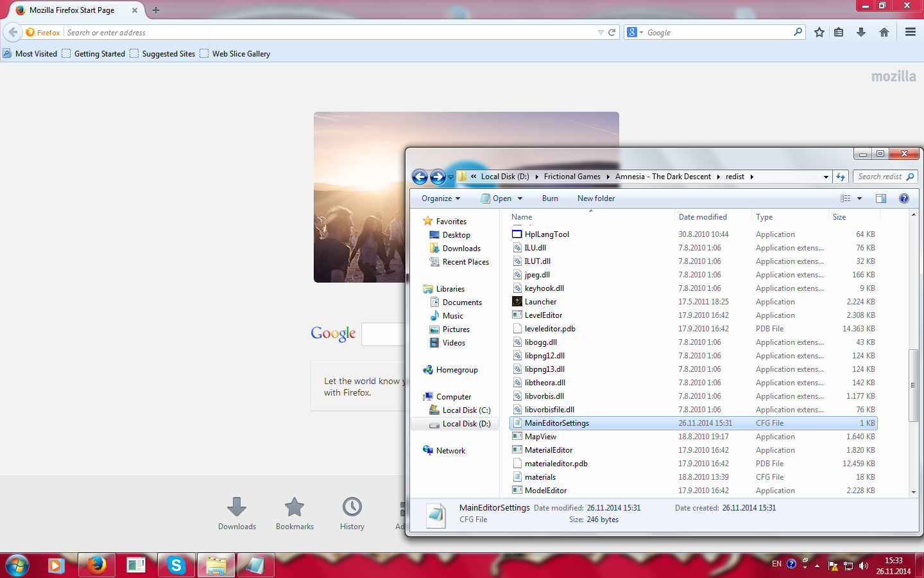924x578 pixels.
Task: Open Suggested Sites bookmark
Action: [162, 54]
